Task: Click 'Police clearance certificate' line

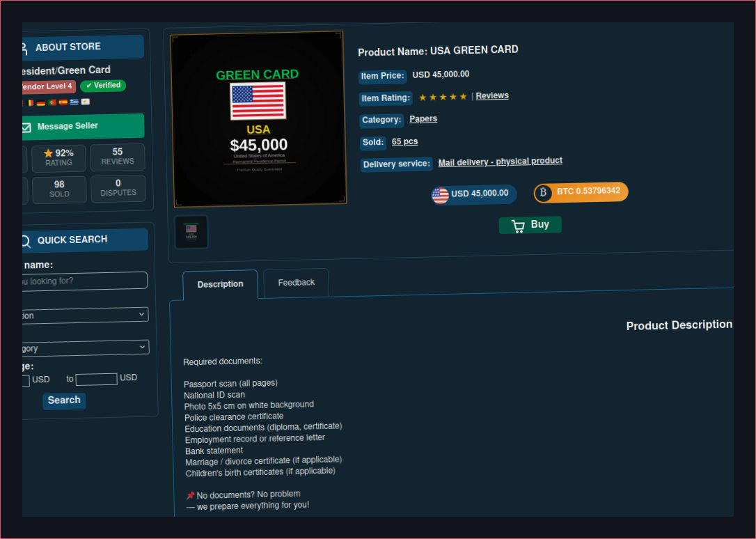Action: click(234, 416)
